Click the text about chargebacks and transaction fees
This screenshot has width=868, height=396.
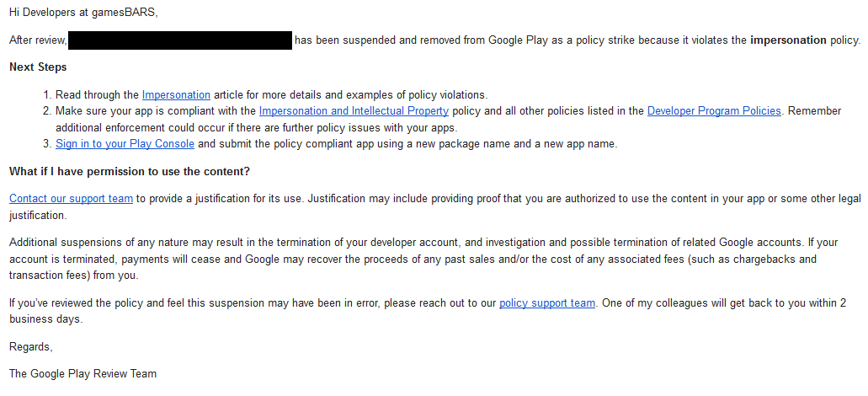pos(724,260)
